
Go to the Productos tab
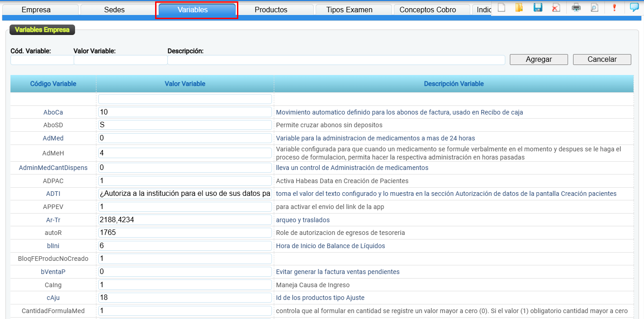[271, 10]
